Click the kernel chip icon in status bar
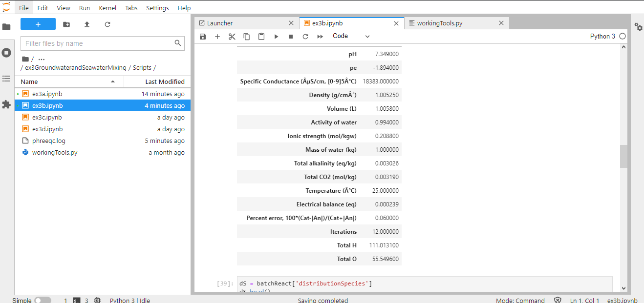 click(x=97, y=300)
